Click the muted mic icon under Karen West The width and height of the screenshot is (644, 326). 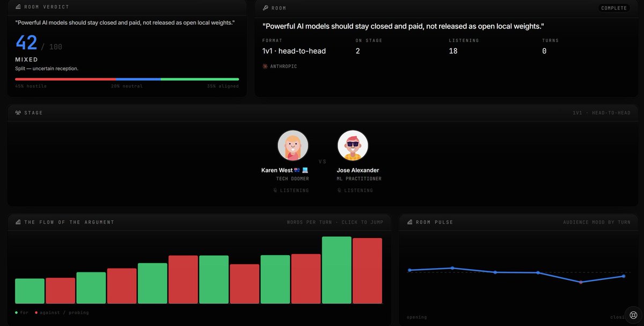click(275, 190)
